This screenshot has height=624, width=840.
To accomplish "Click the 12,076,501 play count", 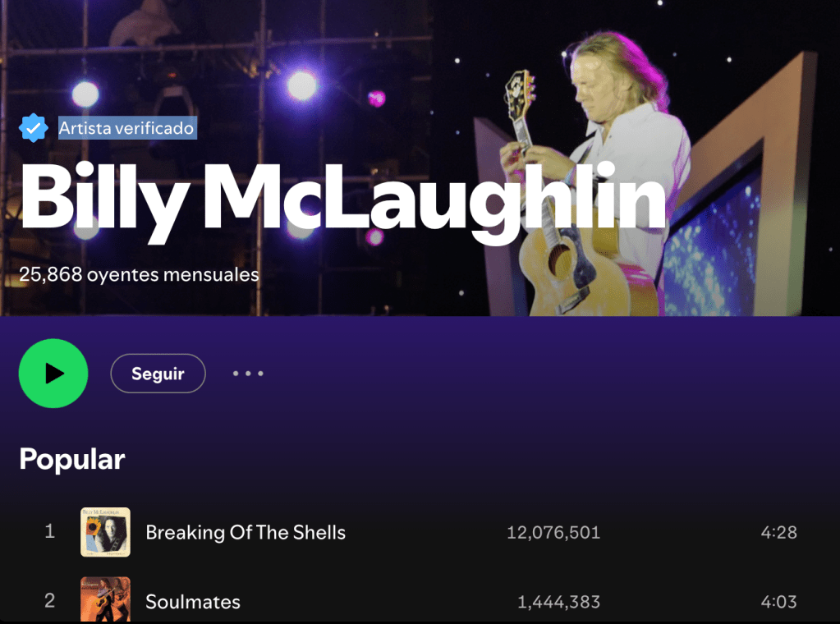I will point(553,532).
